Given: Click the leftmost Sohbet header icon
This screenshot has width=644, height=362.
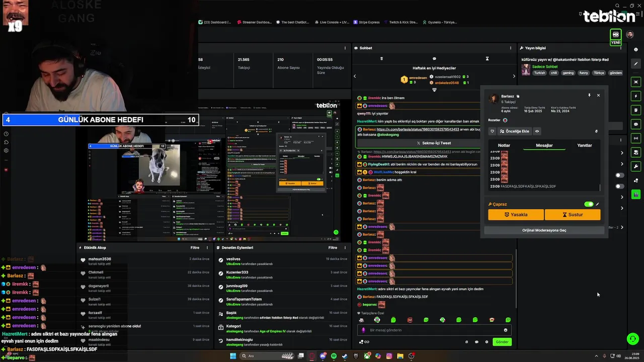Looking at the screenshot, I should [381, 59].
